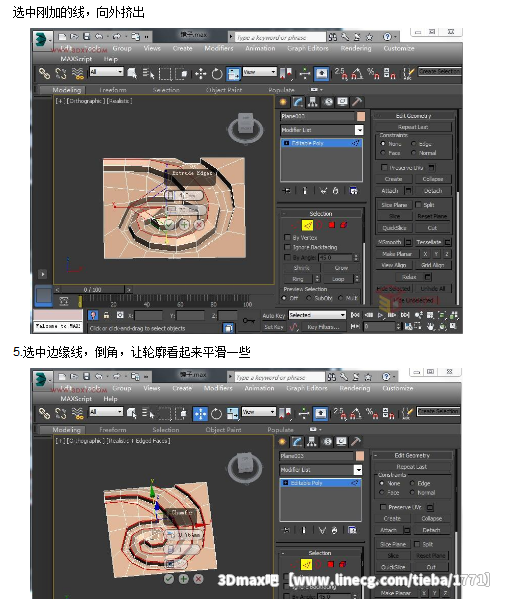This screenshot has height=599, width=530.
Task: Confirm Extrude Edges caddy with checkmark, upper viewport
Action: click(169, 225)
